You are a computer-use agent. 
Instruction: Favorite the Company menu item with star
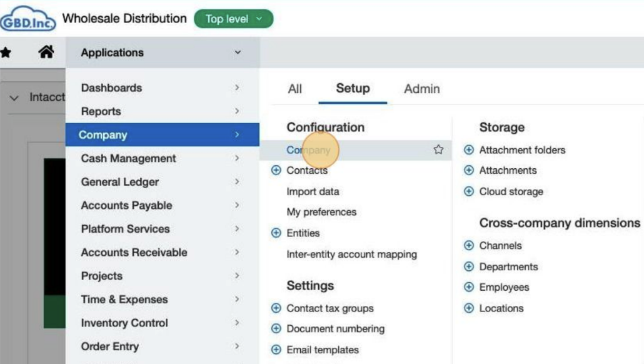pos(438,150)
